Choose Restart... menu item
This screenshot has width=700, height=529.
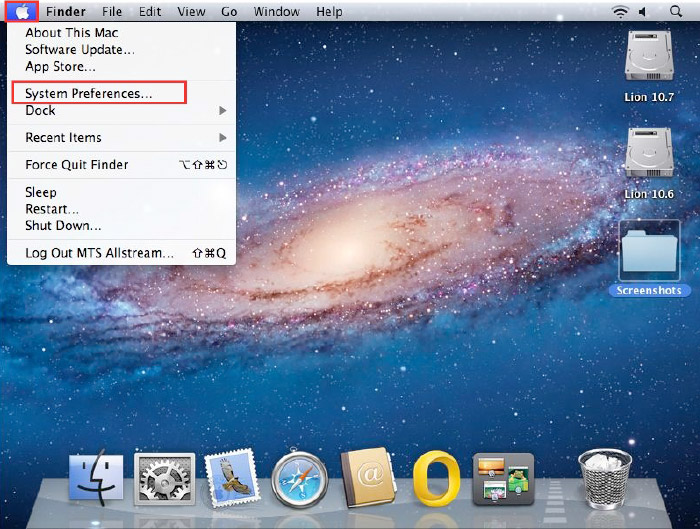click(x=121, y=209)
